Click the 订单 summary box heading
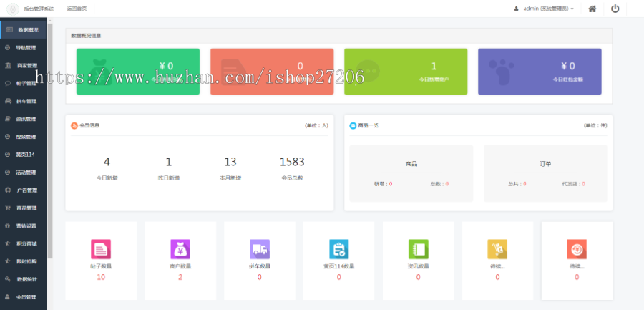This screenshot has width=644, height=310. (545, 164)
